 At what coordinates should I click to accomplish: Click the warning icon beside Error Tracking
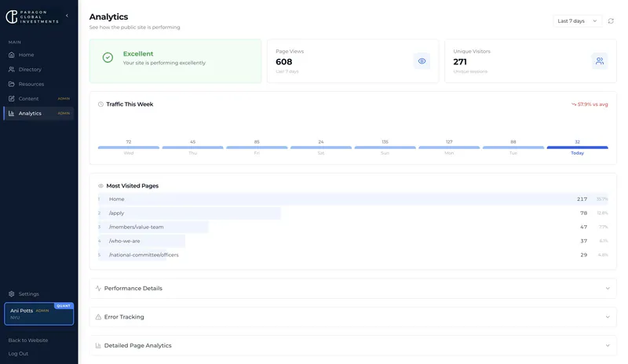(x=98, y=317)
